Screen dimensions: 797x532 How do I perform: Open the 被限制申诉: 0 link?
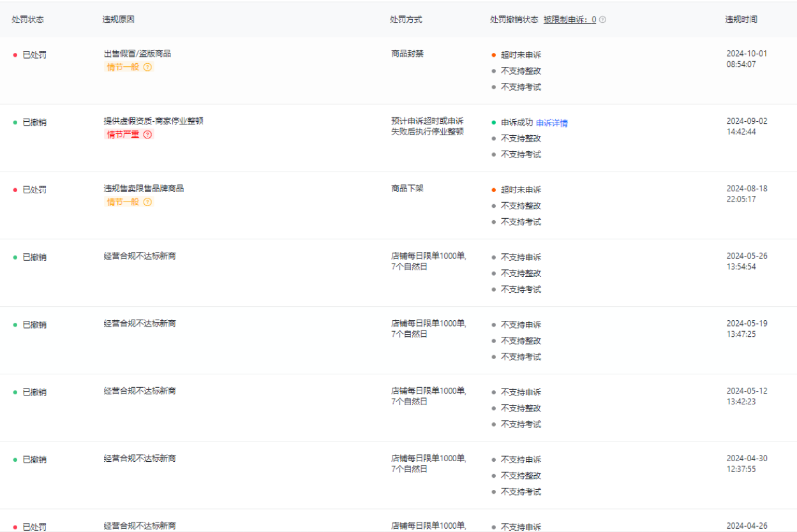pyautogui.click(x=570, y=20)
